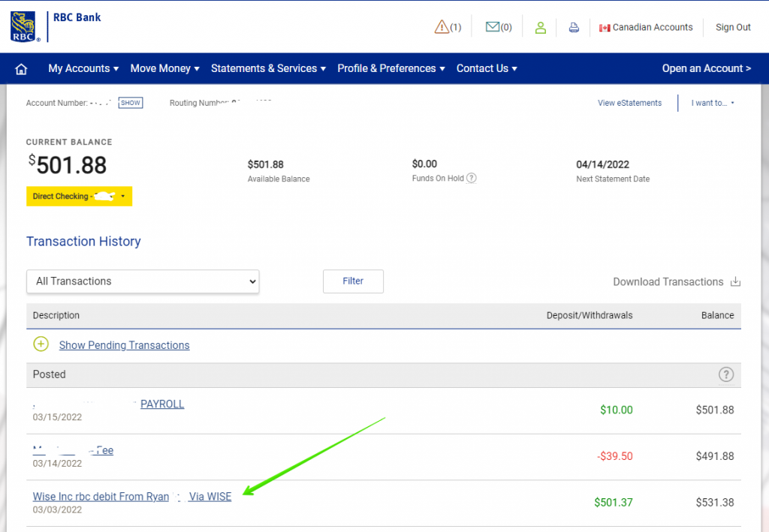Expand the 'I want to...' dropdown
This screenshot has width=769, height=532.
(x=713, y=103)
